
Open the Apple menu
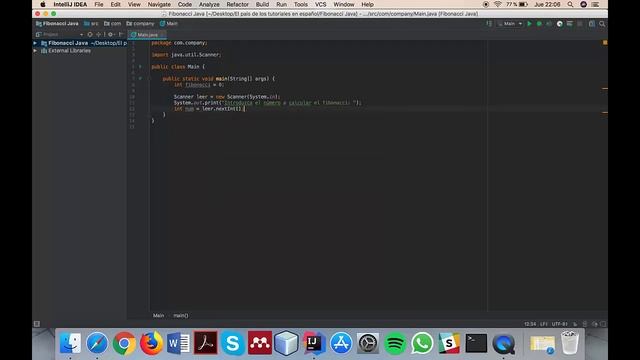tap(42, 4)
